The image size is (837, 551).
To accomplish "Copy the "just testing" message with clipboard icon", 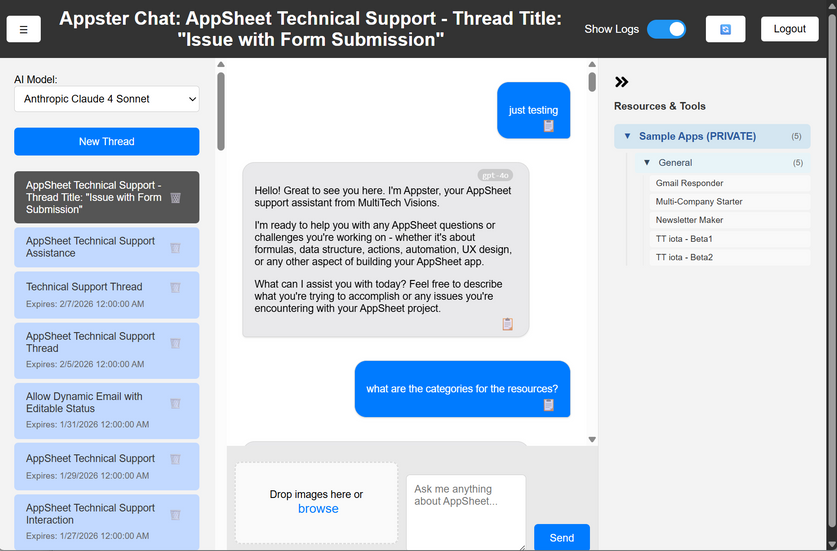I will click(x=549, y=126).
